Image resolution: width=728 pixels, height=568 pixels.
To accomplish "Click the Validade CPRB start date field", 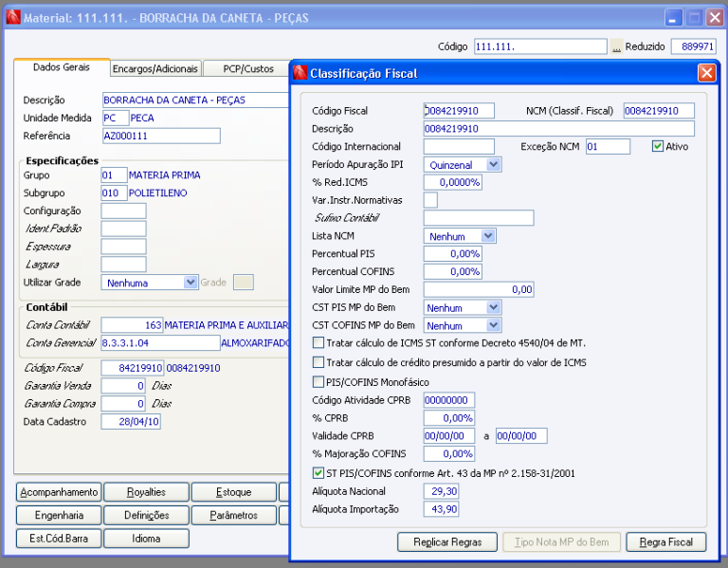I will 449,435.
